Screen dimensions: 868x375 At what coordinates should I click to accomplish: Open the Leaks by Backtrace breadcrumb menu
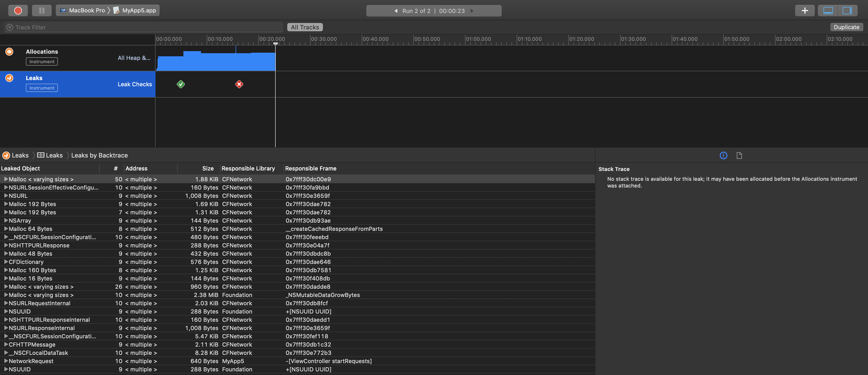point(99,155)
